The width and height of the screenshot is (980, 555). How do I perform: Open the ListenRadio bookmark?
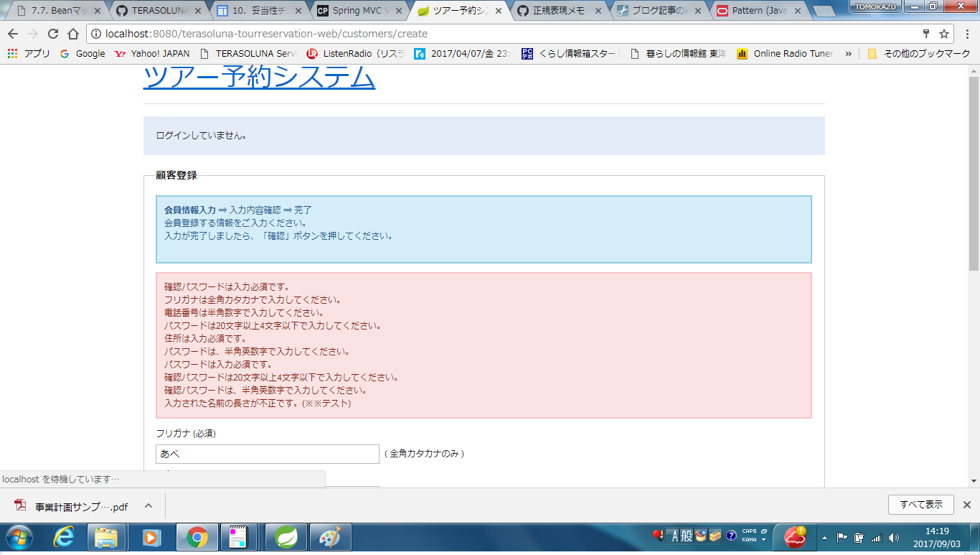pos(355,54)
